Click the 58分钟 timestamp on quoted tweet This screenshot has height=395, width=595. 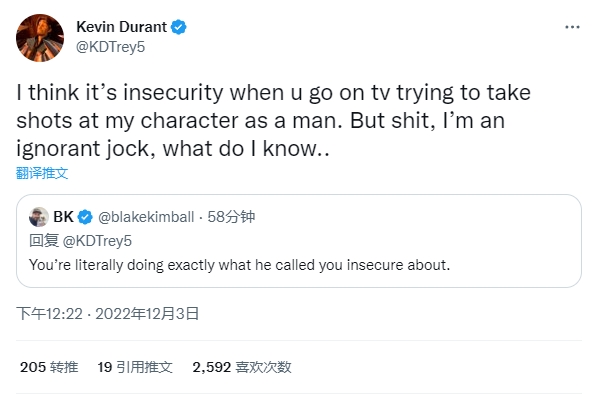tap(231, 217)
